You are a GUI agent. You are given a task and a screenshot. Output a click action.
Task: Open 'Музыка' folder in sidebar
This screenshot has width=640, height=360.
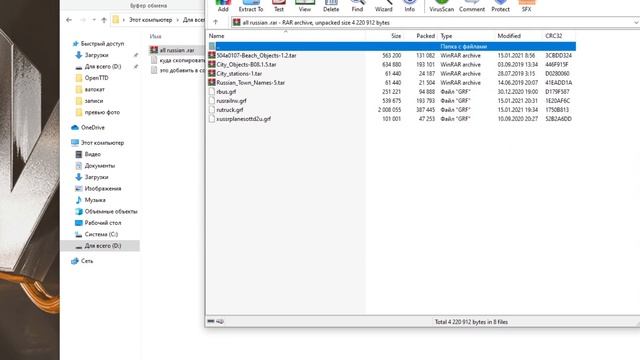(95, 200)
